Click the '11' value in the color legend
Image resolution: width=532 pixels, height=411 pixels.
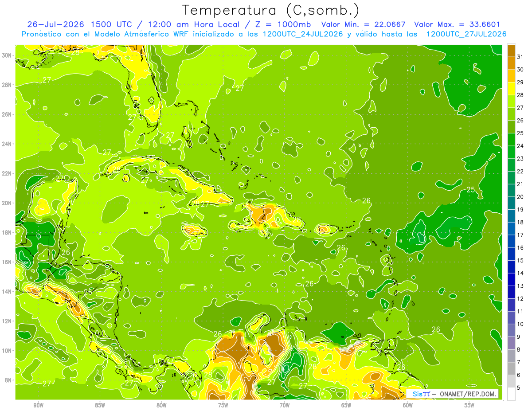[520, 311]
